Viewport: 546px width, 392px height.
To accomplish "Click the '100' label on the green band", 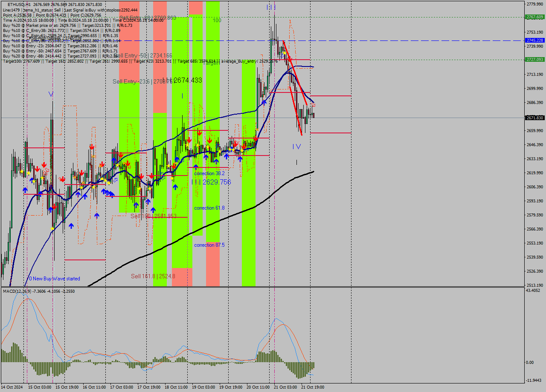I will 217,20.
